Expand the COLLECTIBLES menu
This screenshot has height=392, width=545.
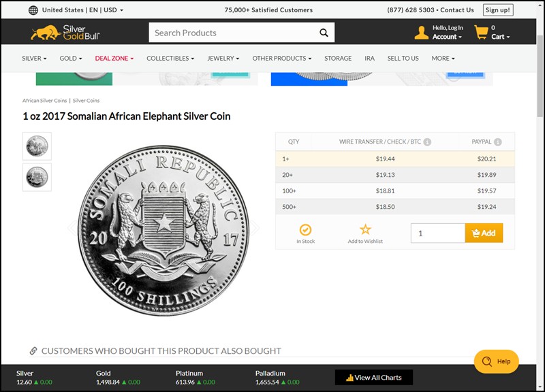pyautogui.click(x=170, y=59)
